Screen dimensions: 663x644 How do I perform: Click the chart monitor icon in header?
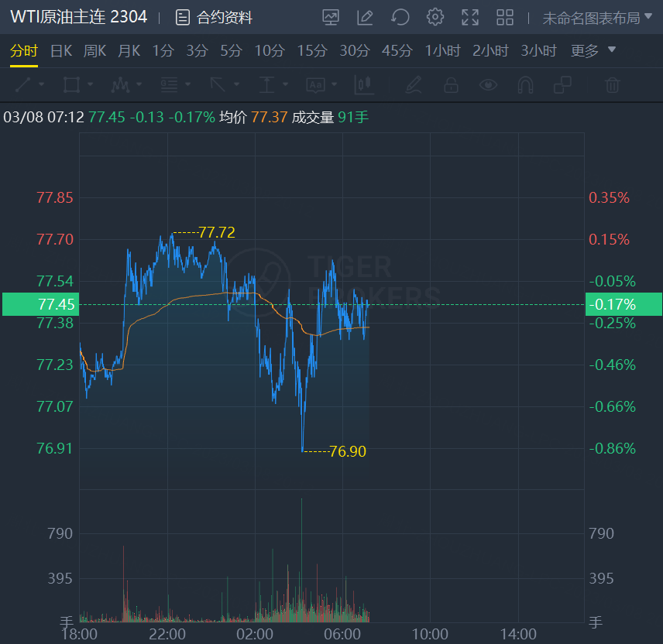(x=331, y=17)
